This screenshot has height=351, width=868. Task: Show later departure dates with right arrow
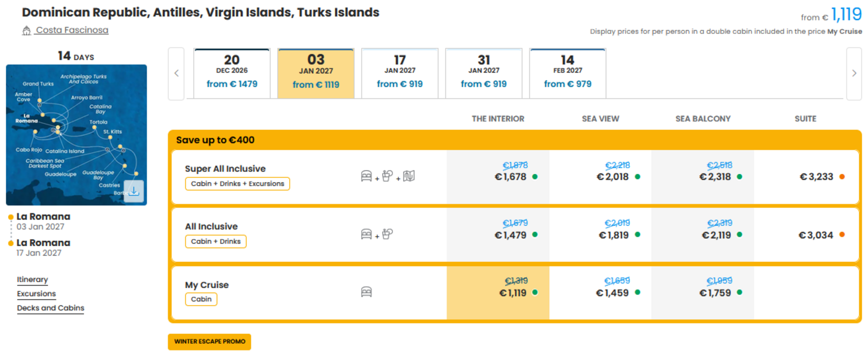[854, 73]
